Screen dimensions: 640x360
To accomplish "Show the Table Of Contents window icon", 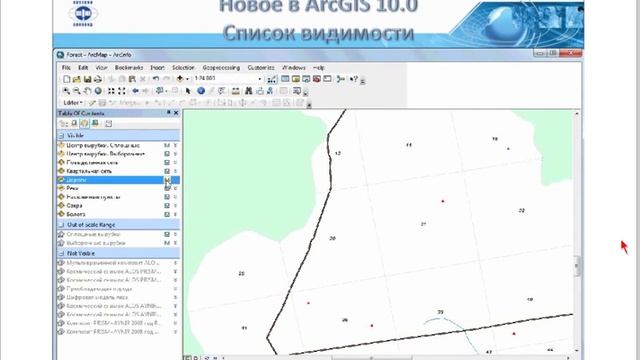I will pyautogui.click(x=285, y=79).
